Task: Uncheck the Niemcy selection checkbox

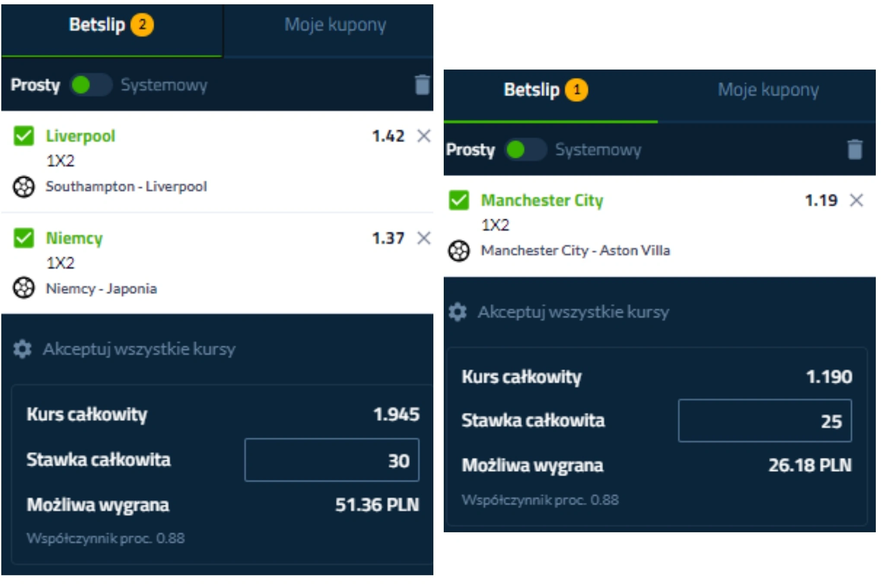Action: (24, 238)
